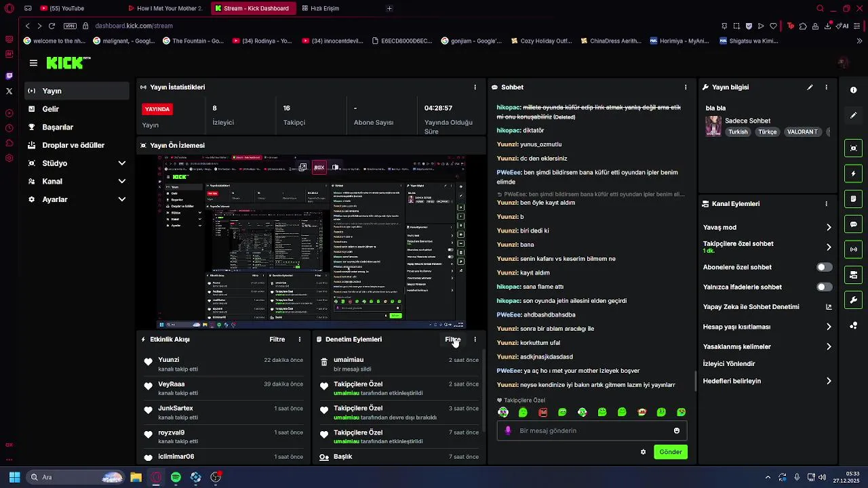Insert the first headphone emote
The width and height of the screenshot is (868, 488).
pos(503,412)
